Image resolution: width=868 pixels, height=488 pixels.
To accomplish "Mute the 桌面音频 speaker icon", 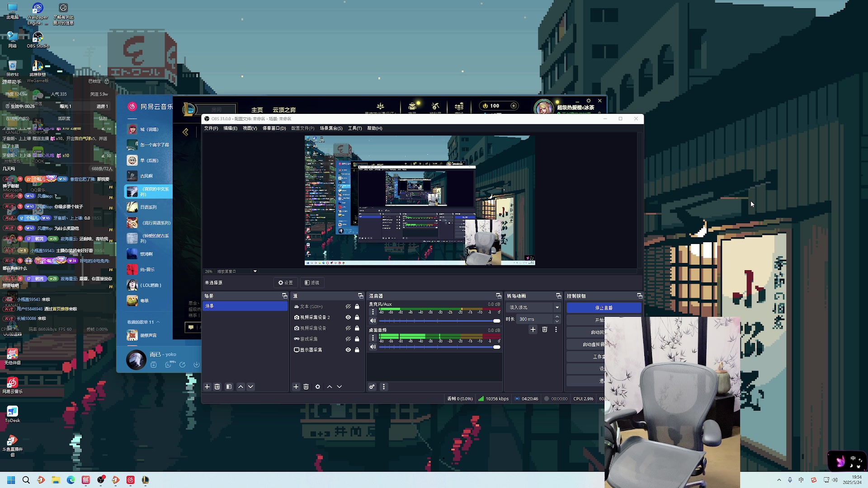I will click(x=373, y=347).
